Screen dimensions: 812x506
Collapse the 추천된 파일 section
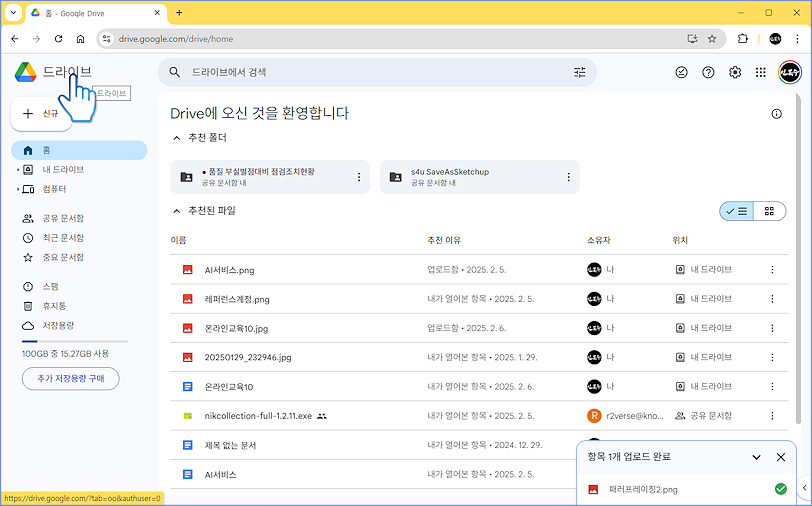pos(177,211)
